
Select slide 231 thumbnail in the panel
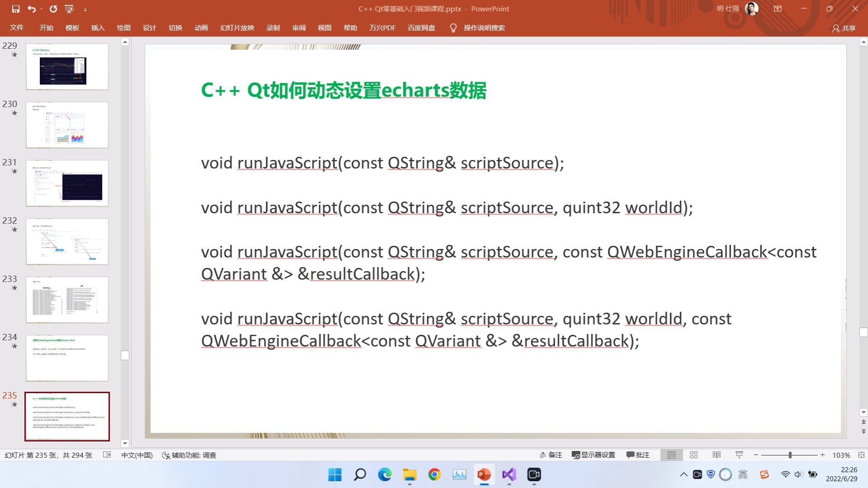[67, 183]
